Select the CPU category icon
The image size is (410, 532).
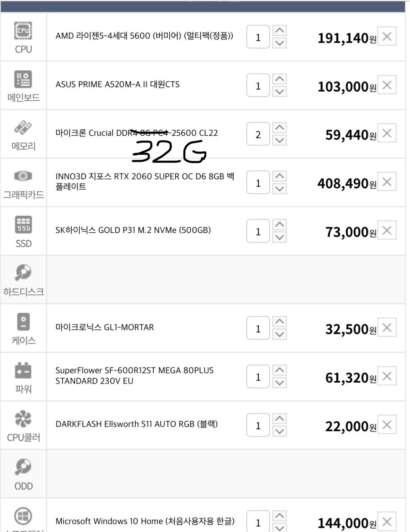23,31
